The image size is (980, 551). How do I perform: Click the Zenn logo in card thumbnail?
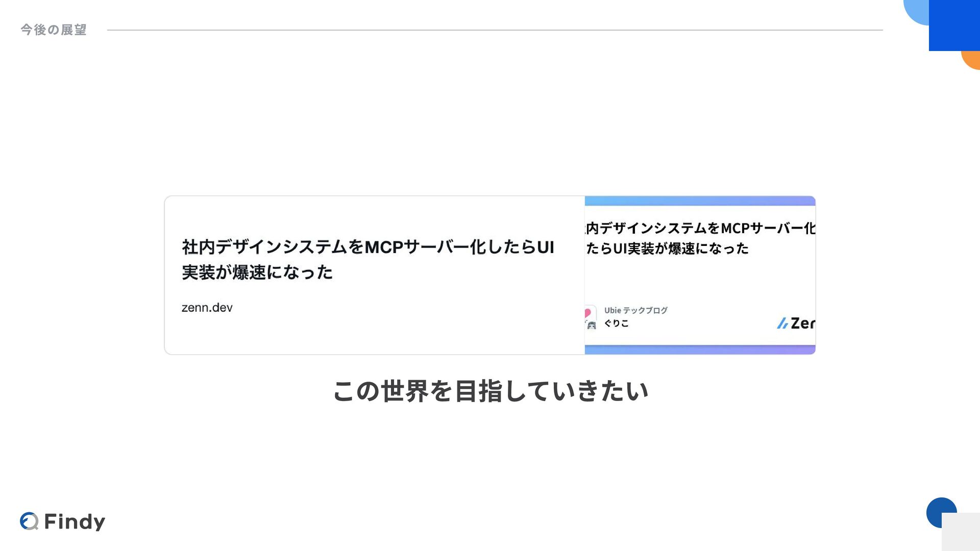pyautogui.click(x=796, y=323)
